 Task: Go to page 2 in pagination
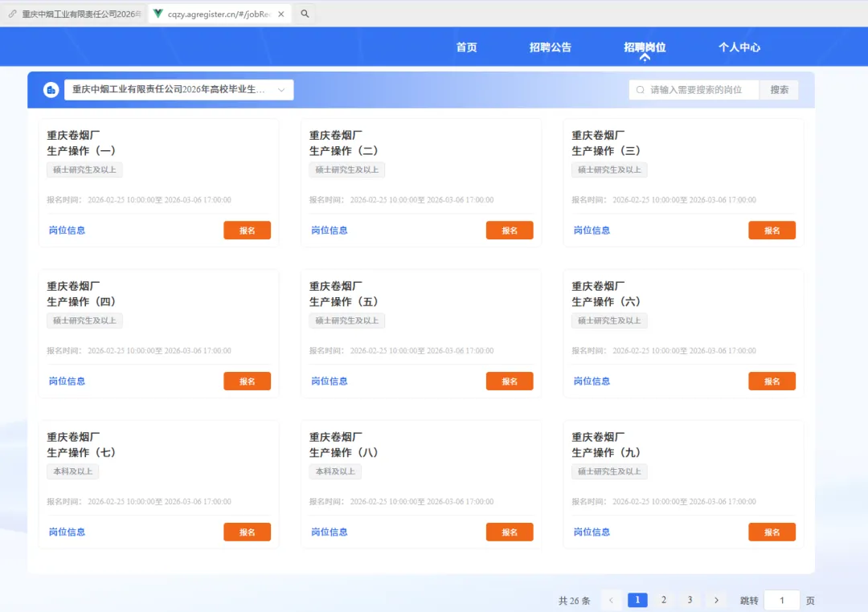click(664, 601)
